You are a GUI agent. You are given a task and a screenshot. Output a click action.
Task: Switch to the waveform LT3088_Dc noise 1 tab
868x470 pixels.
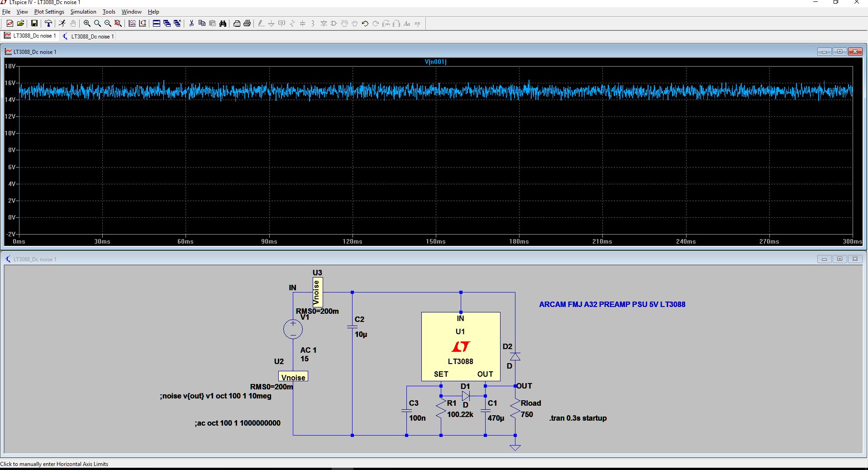(x=30, y=36)
